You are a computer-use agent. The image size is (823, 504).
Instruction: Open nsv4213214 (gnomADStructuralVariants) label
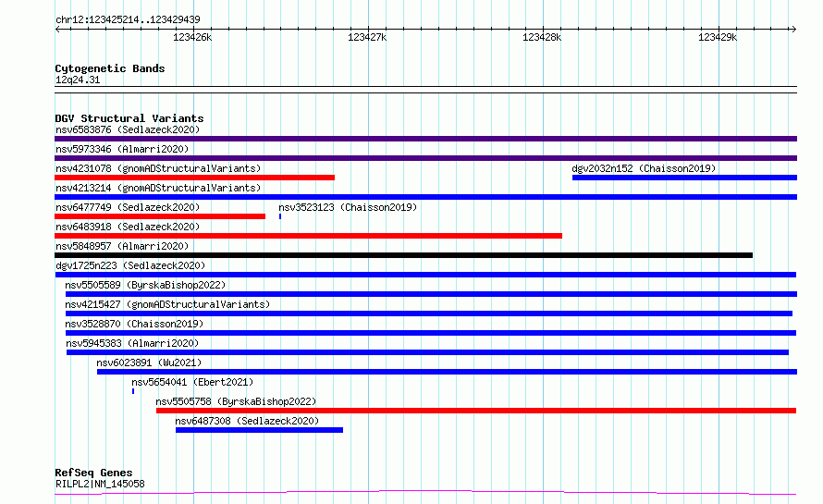[x=158, y=188]
